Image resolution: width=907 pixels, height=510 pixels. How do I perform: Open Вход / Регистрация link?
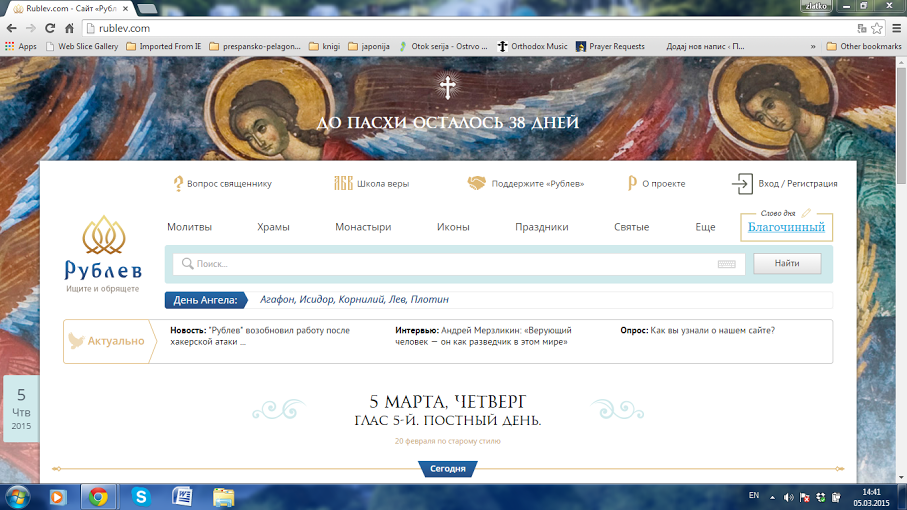798,183
